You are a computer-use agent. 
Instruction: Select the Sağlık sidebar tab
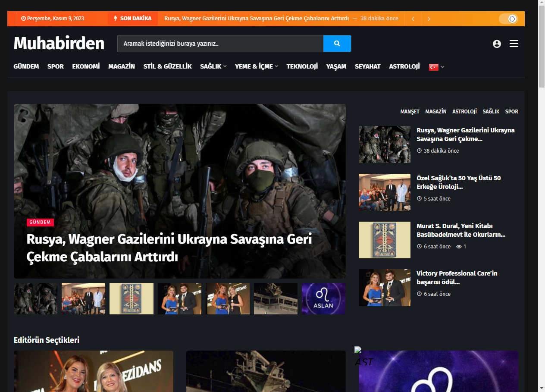[x=491, y=112]
